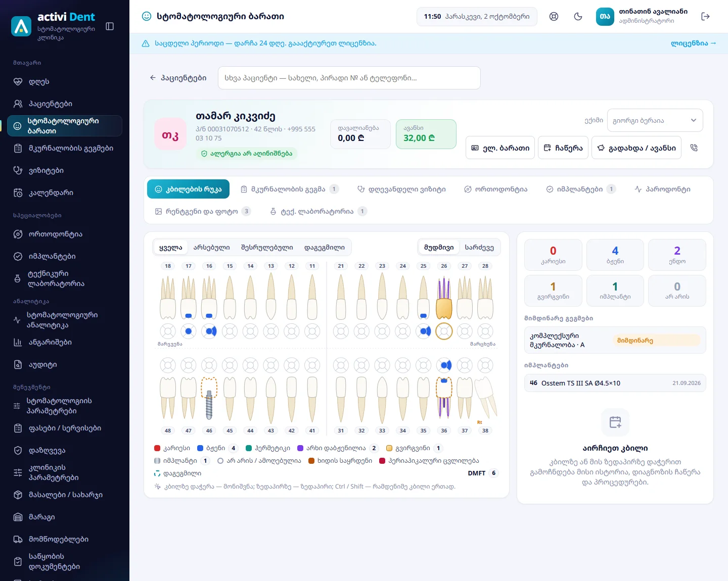This screenshot has width=728, height=581.
Task: Open იმპლანტები in the sidebar
Action: [65, 256]
